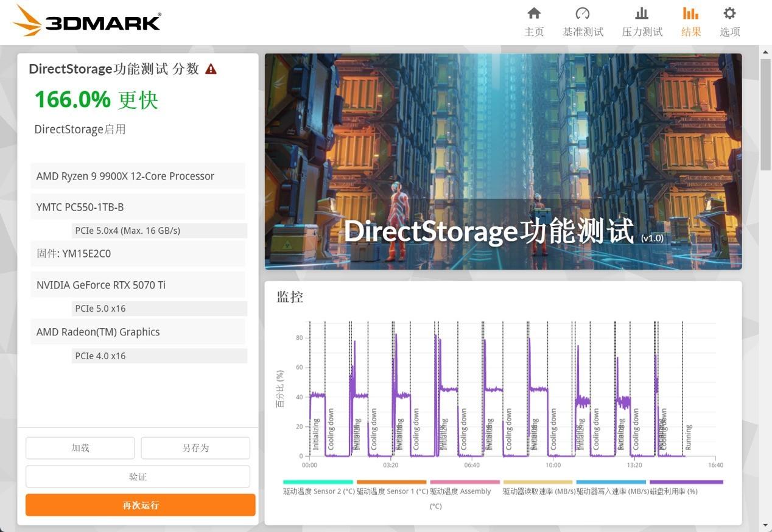Click the red warning triangle icon
The width and height of the screenshot is (772, 532).
click(211, 69)
